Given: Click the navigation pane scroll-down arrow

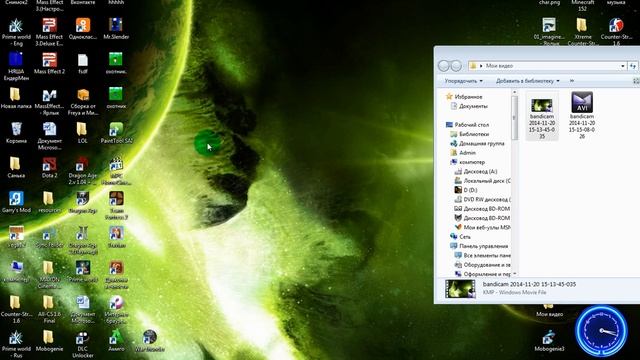Looking at the screenshot, I should coord(514,273).
